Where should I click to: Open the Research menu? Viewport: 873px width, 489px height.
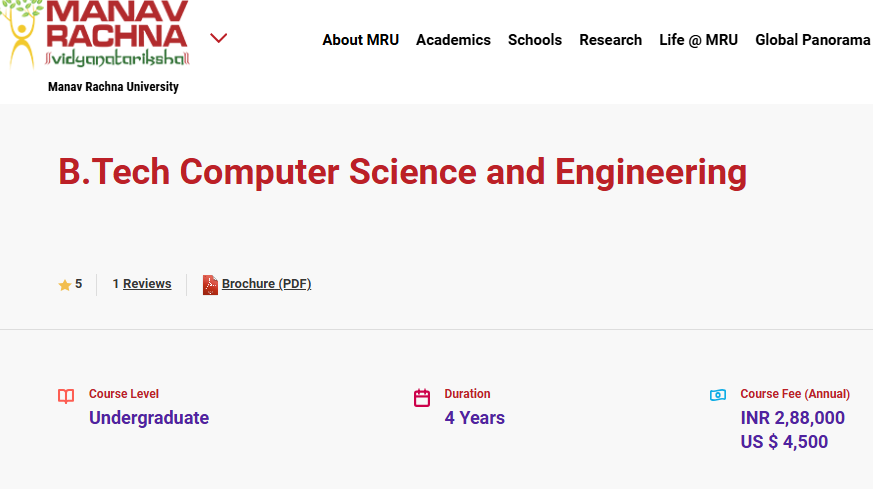[610, 40]
